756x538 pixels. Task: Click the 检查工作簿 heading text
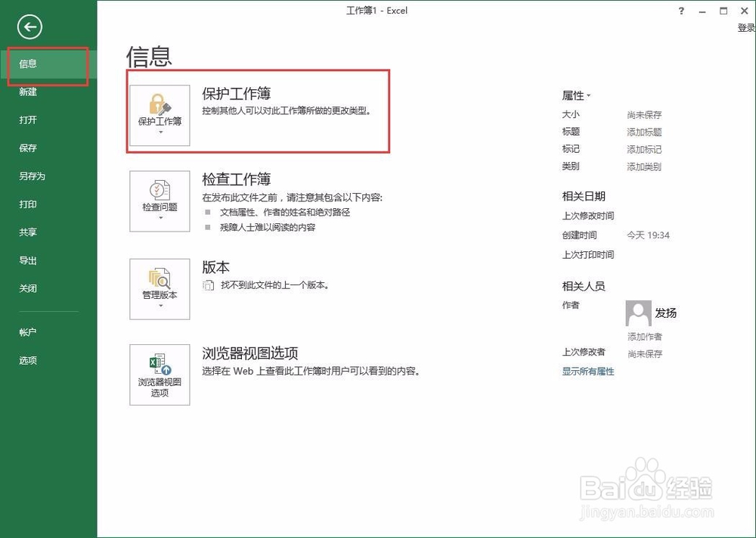point(236,179)
